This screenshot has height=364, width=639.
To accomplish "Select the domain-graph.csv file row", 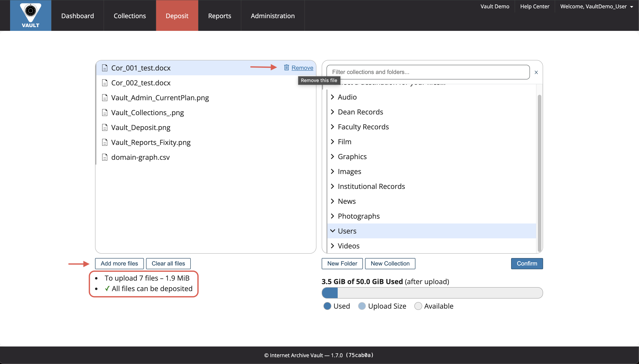I will [x=206, y=157].
